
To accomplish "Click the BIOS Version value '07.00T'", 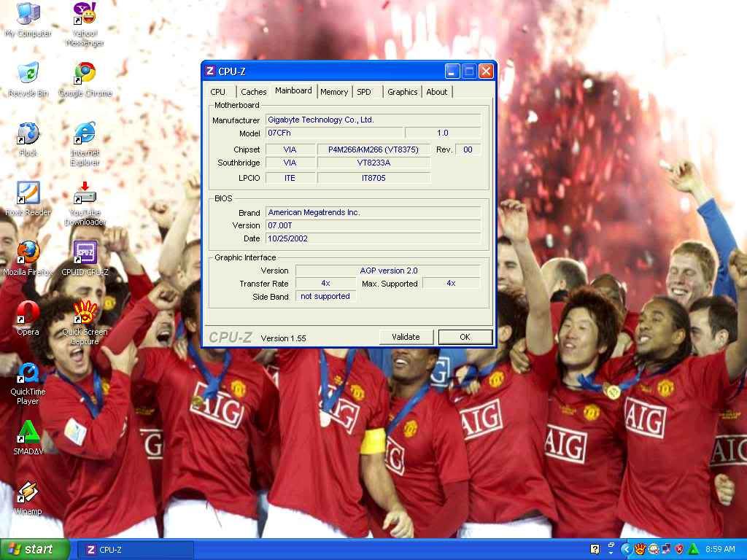I will (373, 225).
